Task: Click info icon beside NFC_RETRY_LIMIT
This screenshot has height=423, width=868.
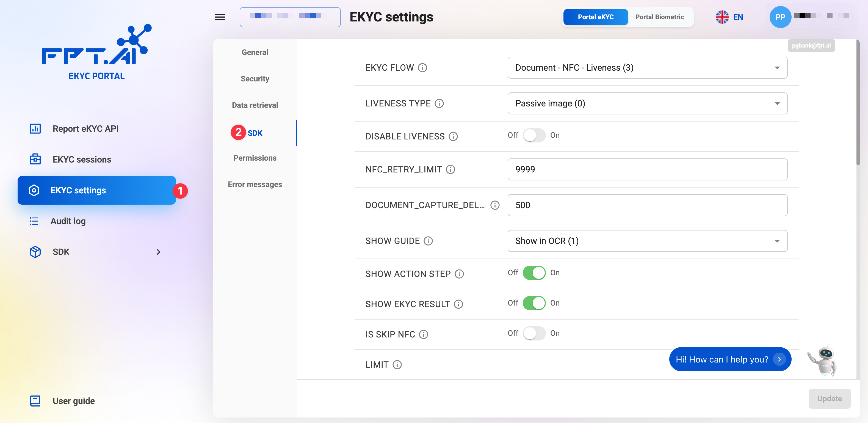Action: [x=450, y=169]
